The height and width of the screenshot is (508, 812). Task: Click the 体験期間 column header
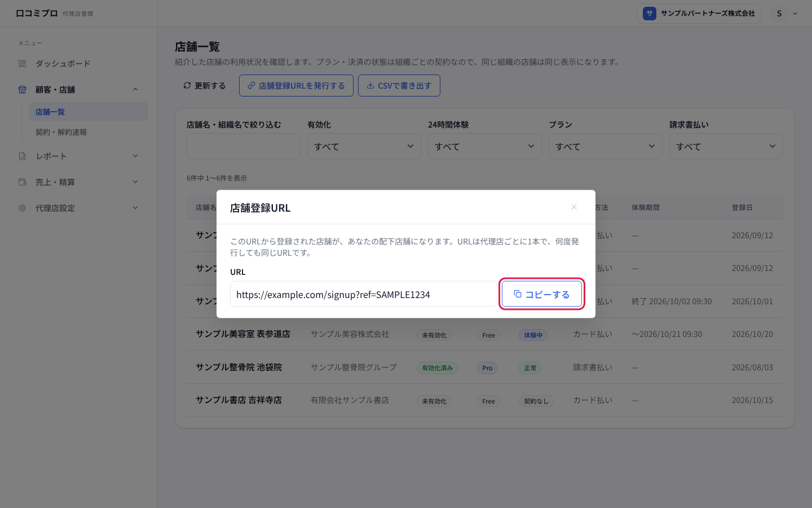[x=646, y=208]
